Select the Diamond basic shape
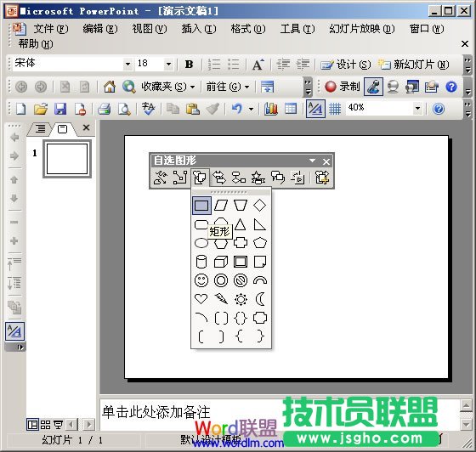 click(x=260, y=206)
